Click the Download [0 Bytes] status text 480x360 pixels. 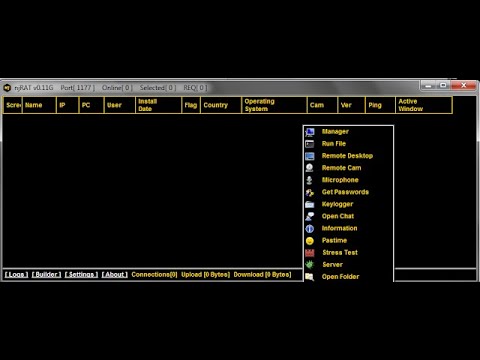tap(262, 274)
